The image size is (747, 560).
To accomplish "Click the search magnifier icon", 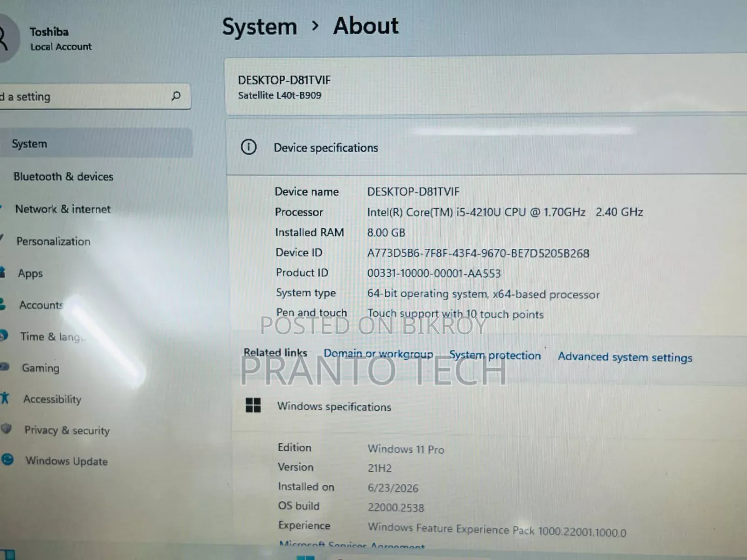I will coord(176,96).
